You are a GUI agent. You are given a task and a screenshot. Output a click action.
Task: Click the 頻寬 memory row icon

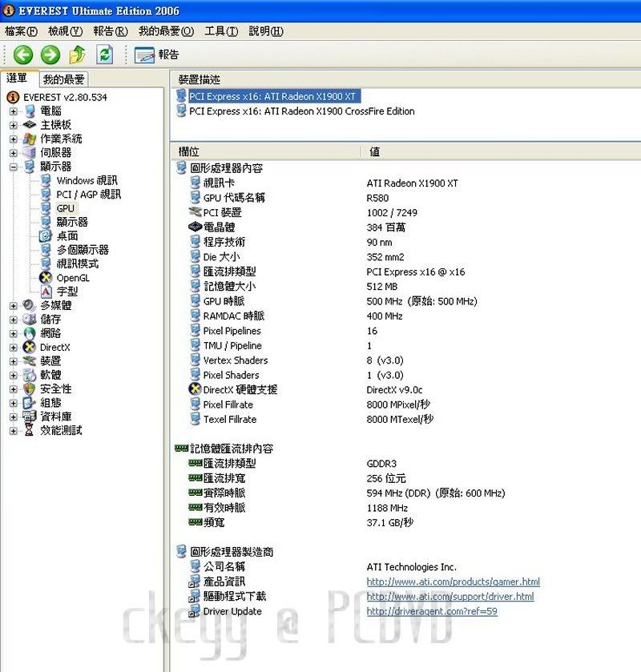[x=195, y=522]
